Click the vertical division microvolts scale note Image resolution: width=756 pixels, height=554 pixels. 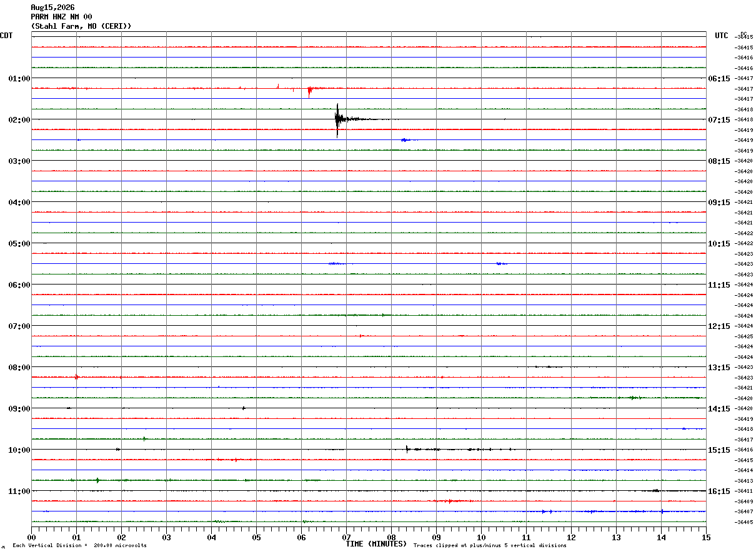pos(79,545)
